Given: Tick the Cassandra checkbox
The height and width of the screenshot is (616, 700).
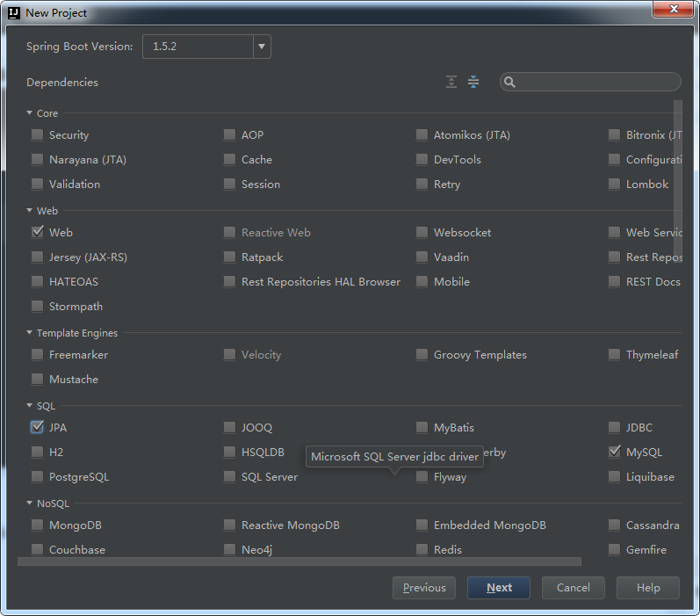Looking at the screenshot, I should click(x=614, y=525).
